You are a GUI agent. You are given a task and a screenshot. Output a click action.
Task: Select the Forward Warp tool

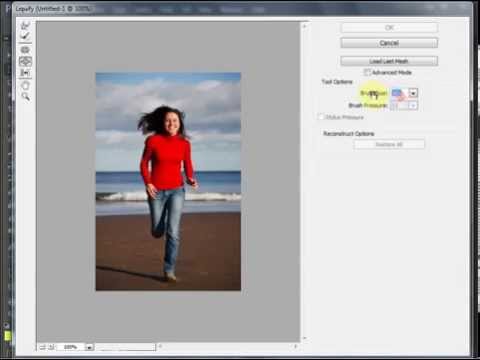[25, 25]
